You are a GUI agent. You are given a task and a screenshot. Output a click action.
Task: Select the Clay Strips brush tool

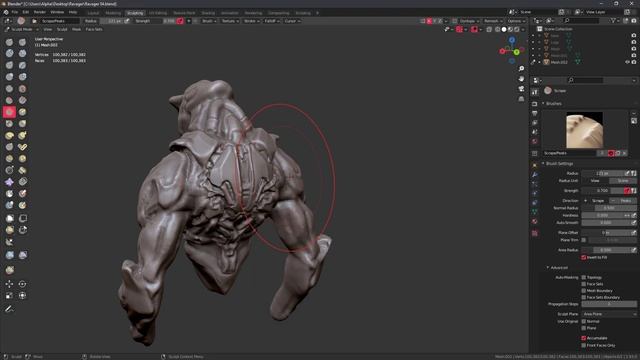point(22,53)
